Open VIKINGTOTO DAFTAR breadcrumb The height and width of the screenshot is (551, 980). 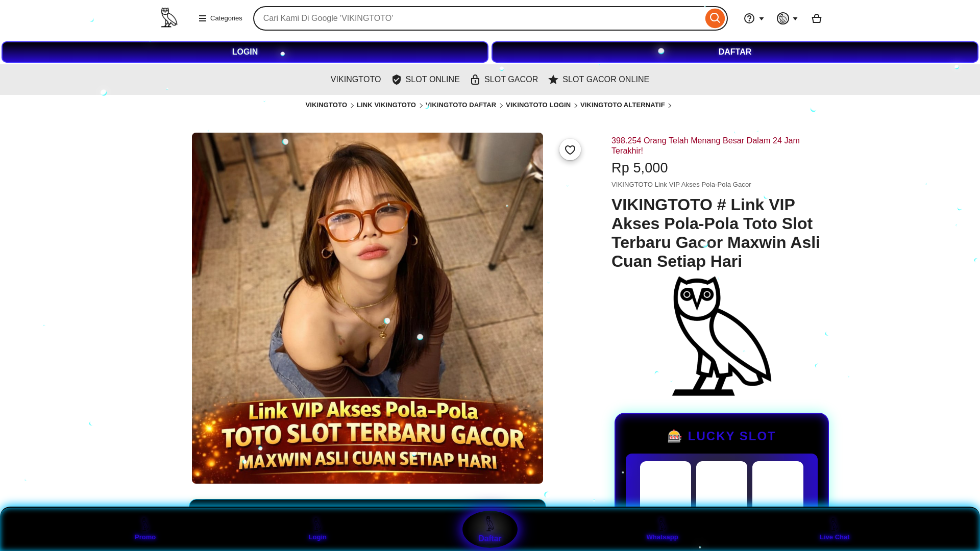coord(461,105)
